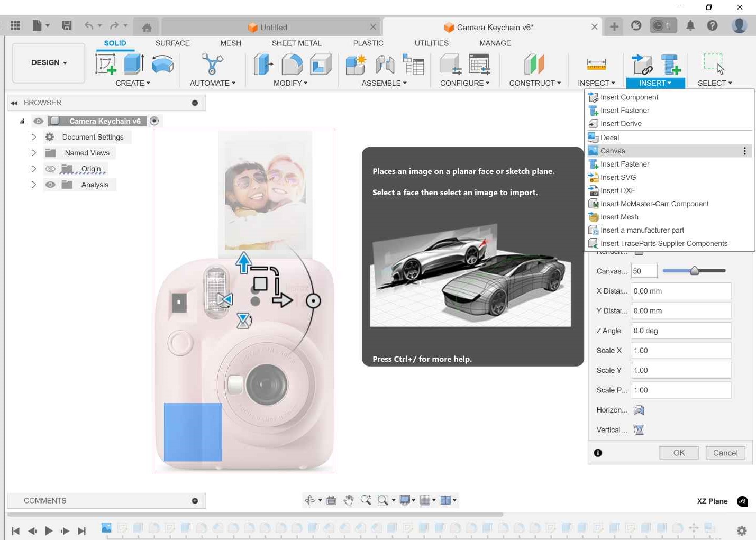Open the Construct plane icon

coord(534,64)
